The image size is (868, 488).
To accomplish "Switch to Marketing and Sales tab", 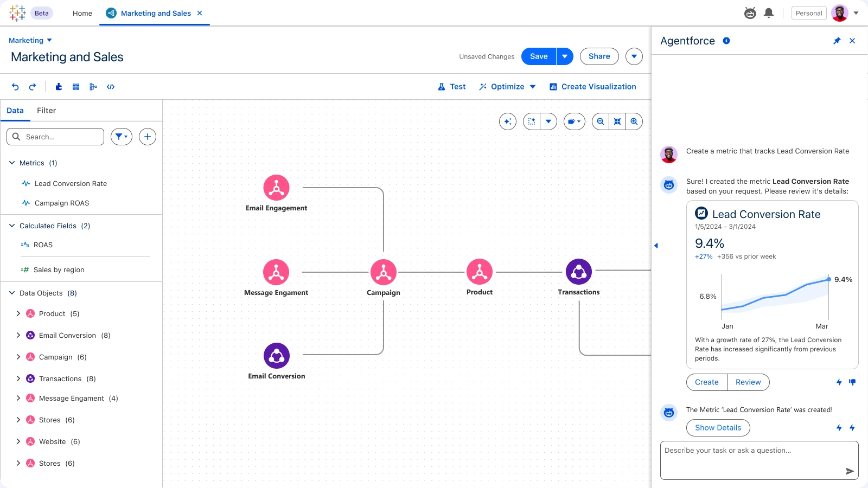I will point(156,13).
